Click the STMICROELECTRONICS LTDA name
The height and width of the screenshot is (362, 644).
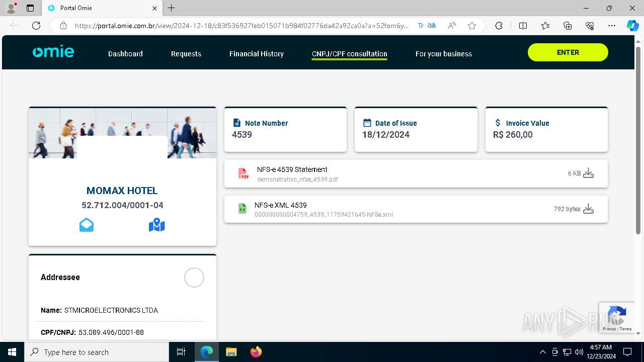click(111, 310)
